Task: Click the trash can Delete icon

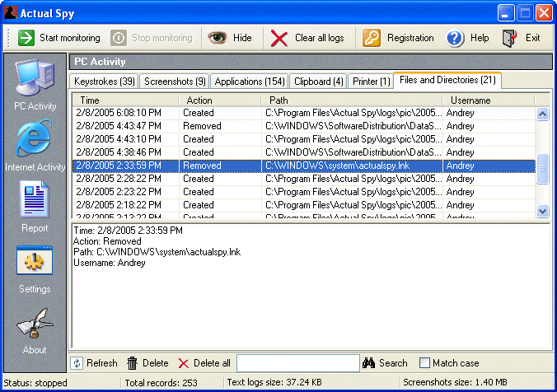Action: click(x=132, y=363)
